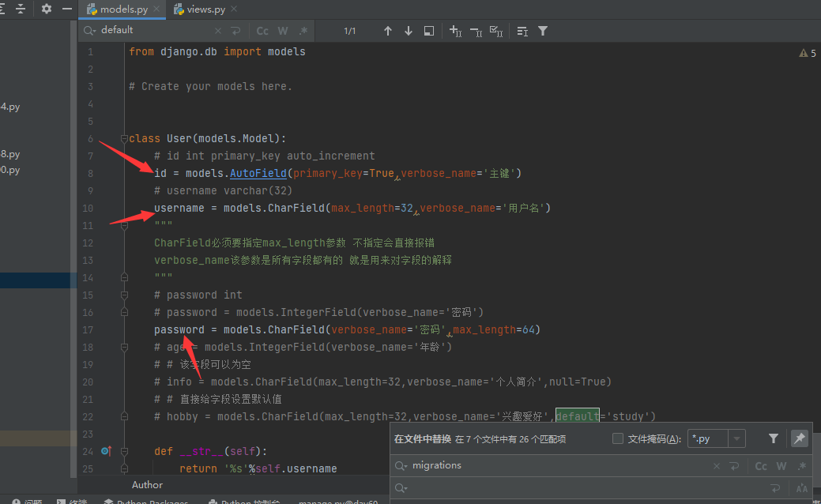Unselect the current occurrence

(x=476, y=32)
